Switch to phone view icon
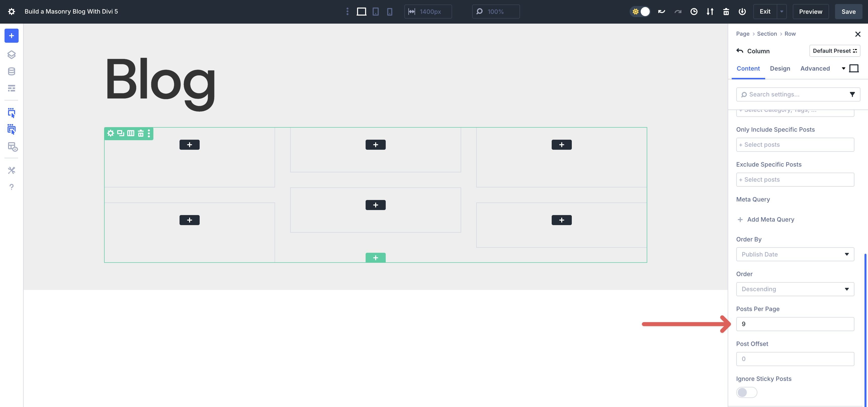The height and width of the screenshot is (407, 868). [x=389, y=11]
